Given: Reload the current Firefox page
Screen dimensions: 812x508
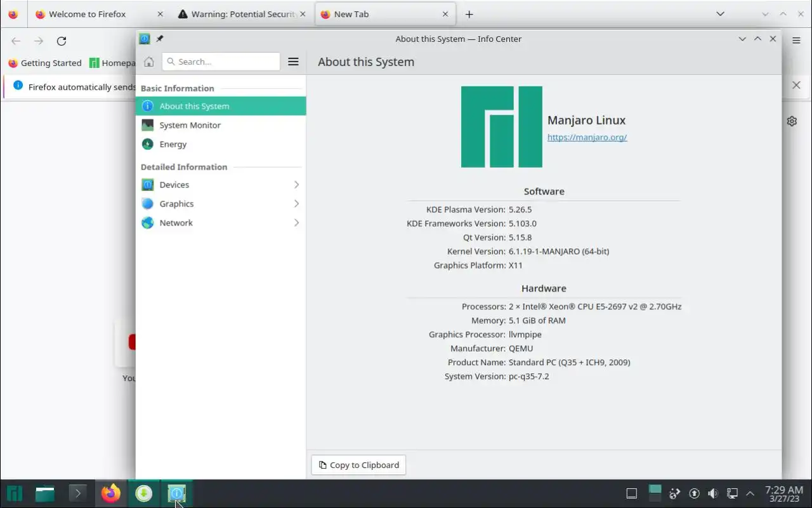Looking at the screenshot, I should click(x=62, y=41).
